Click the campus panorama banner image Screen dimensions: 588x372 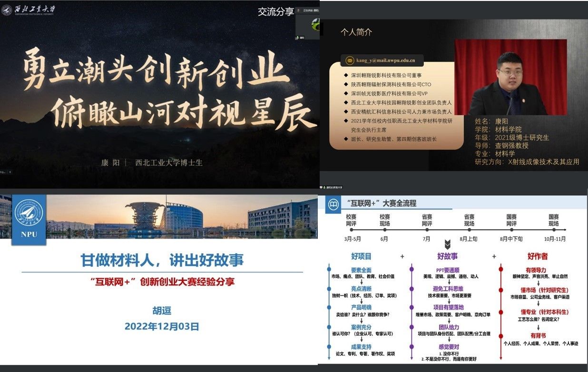[181, 216]
